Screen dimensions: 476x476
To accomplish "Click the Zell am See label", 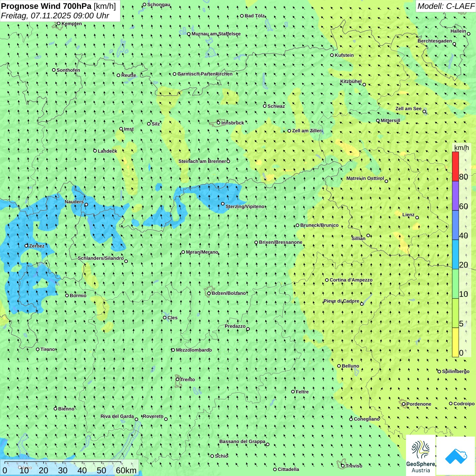I will pyautogui.click(x=408, y=108).
